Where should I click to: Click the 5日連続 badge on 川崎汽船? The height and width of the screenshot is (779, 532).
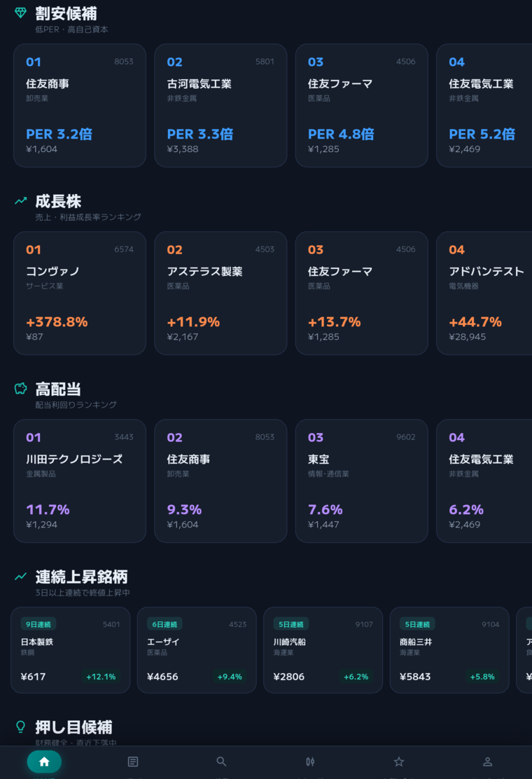click(x=290, y=624)
